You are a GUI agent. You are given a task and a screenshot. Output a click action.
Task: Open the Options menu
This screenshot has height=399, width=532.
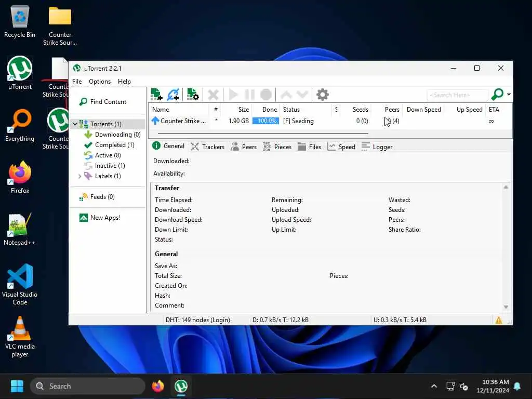(100, 82)
